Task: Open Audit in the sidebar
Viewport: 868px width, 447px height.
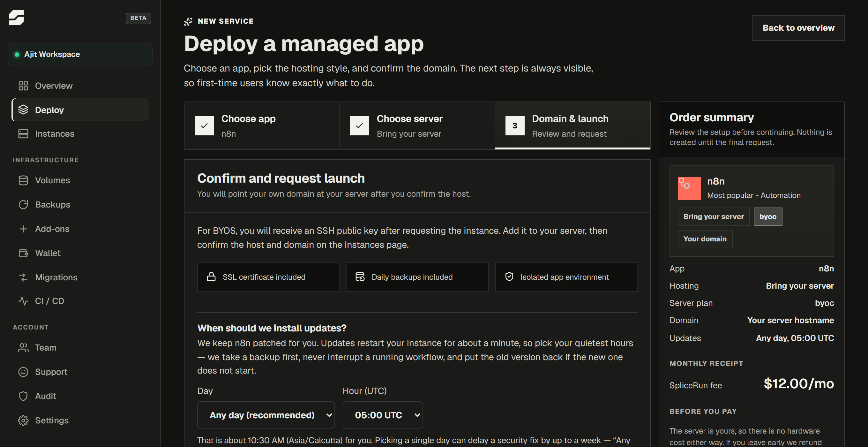Action: point(80,396)
